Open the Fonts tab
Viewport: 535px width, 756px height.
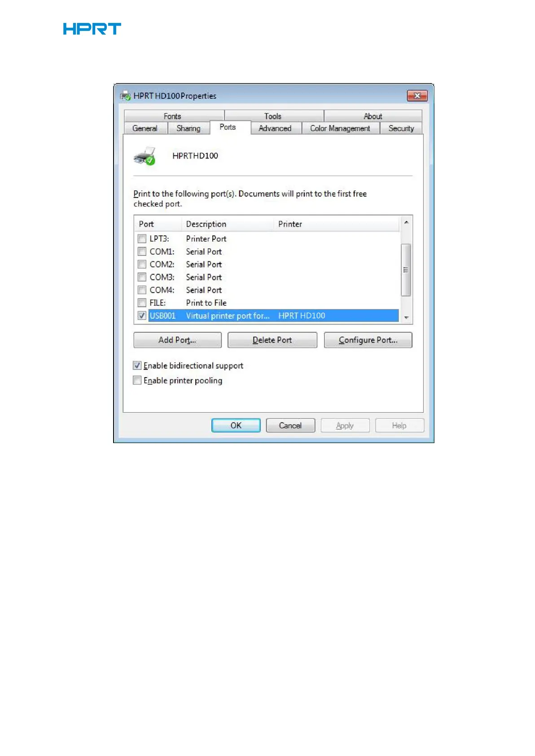pyautogui.click(x=174, y=116)
